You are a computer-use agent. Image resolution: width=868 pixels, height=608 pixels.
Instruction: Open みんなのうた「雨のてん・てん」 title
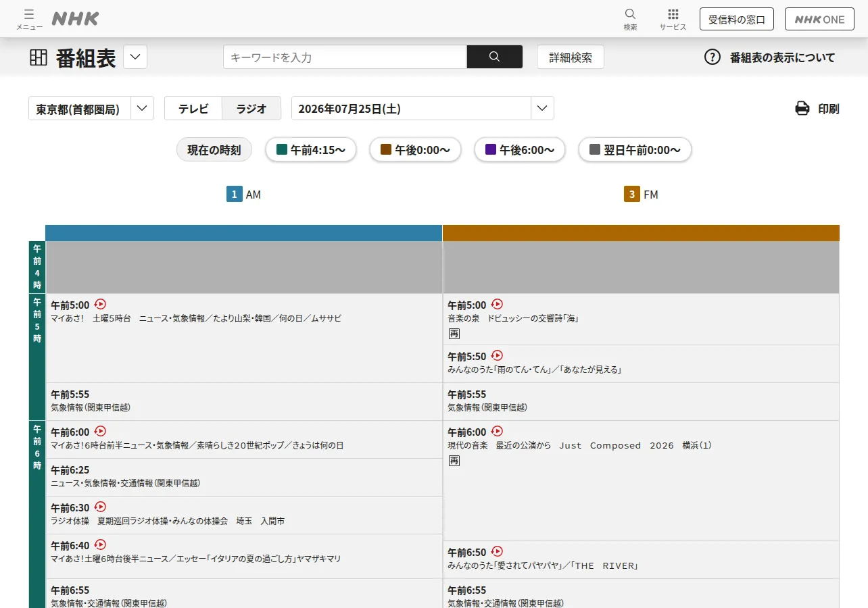[534, 370]
